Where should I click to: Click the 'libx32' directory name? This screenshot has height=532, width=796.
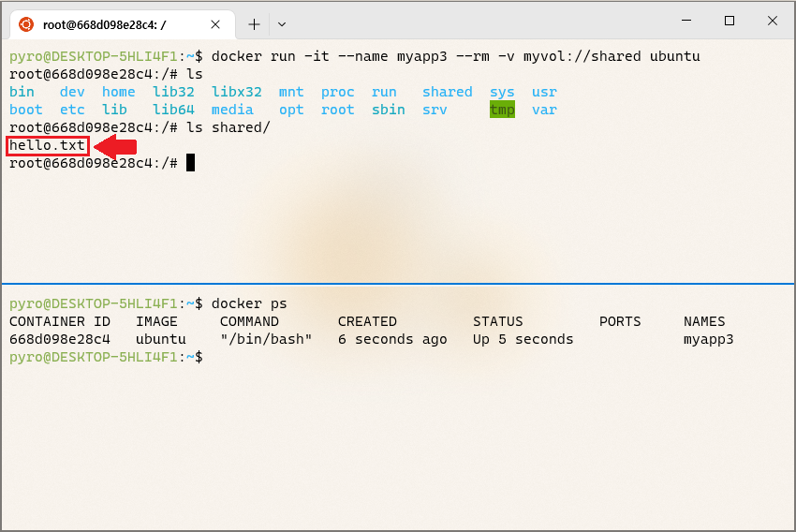[237, 92]
